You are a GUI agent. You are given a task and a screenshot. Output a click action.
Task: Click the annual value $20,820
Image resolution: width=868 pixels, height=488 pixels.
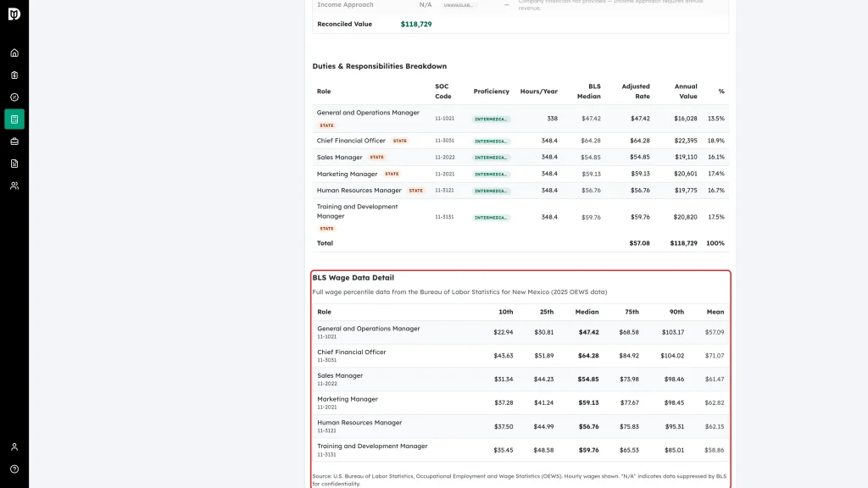(x=685, y=217)
